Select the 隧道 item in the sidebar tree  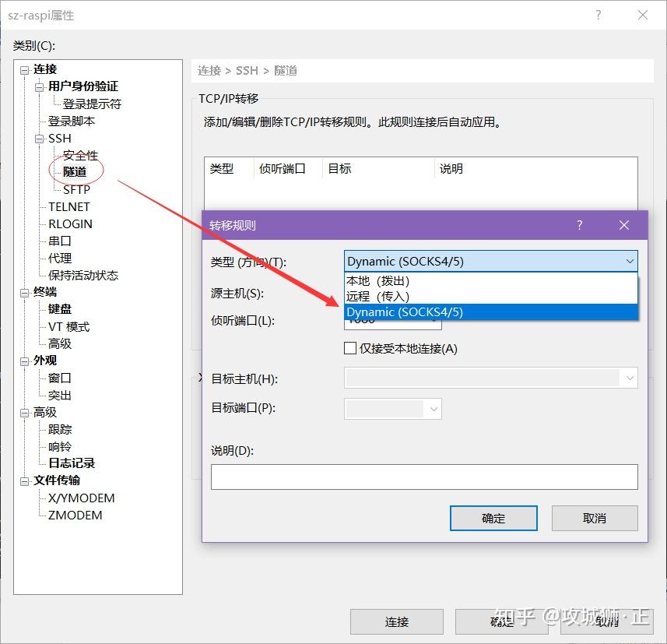click(x=75, y=172)
